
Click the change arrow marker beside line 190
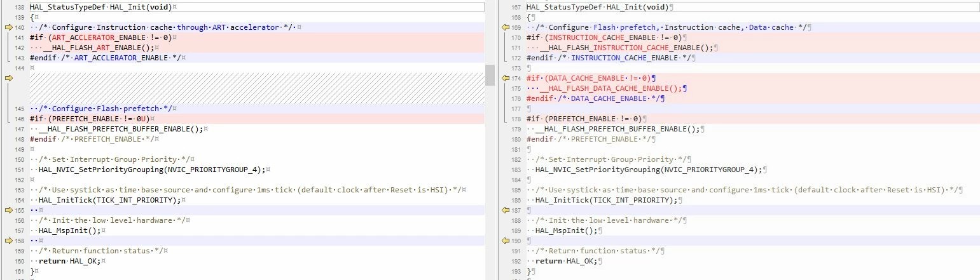click(506, 241)
